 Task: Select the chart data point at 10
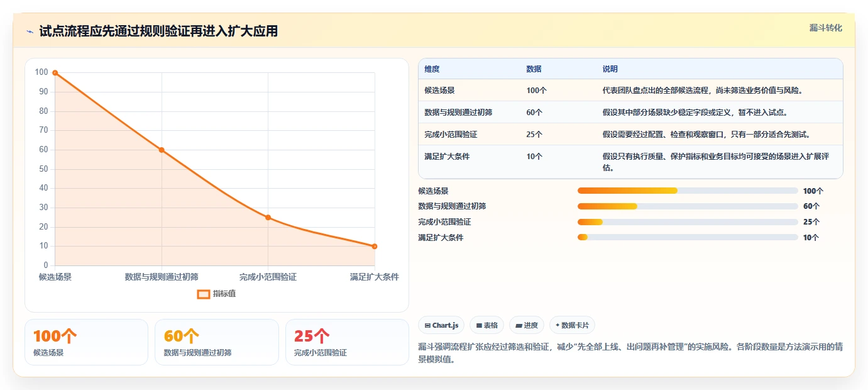(375, 247)
